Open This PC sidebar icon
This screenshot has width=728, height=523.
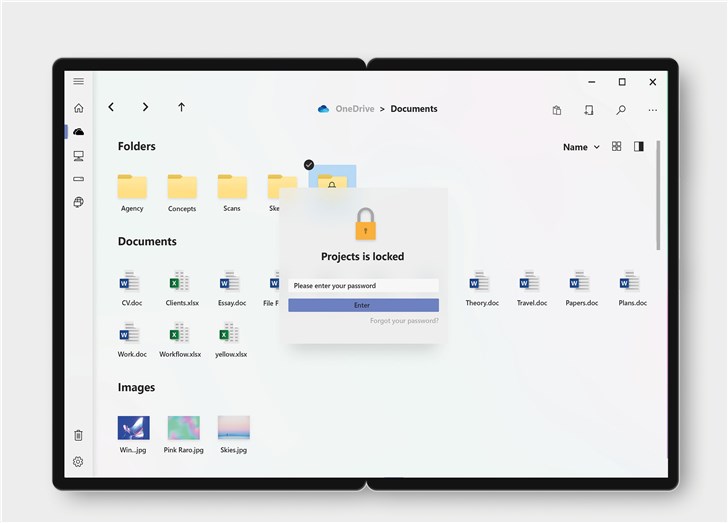click(78, 156)
